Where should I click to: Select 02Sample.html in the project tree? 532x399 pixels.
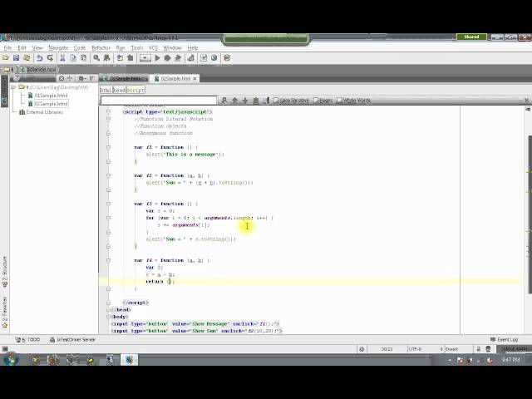[x=51, y=103]
